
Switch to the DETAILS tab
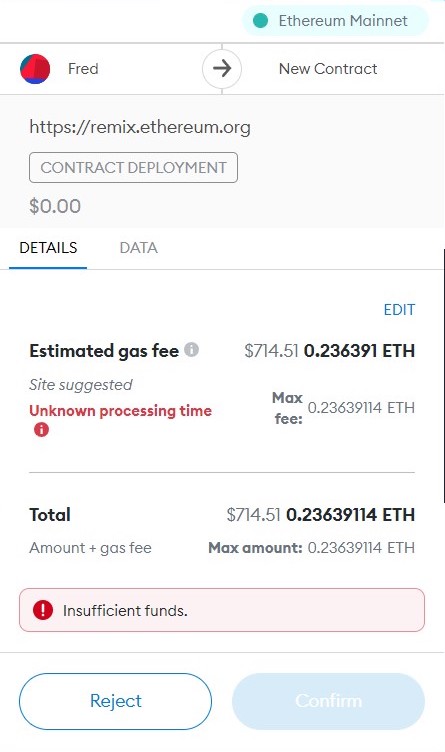(48, 247)
